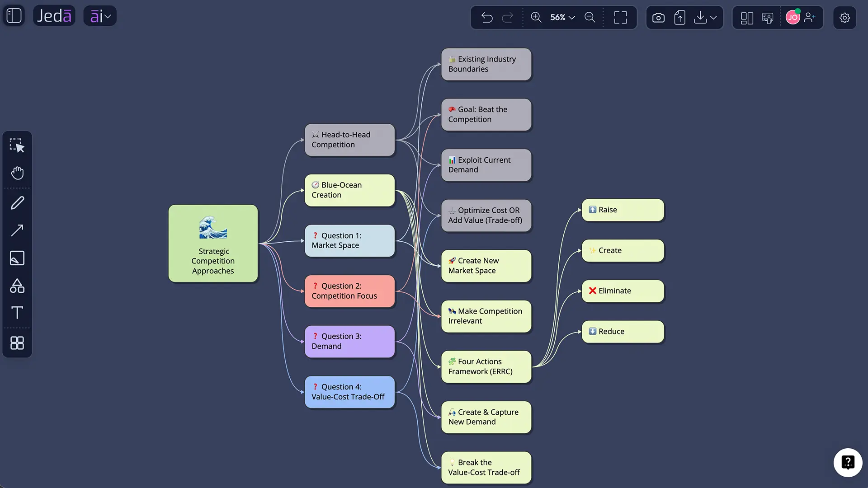This screenshot has height=488, width=868.
Task: Invite a collaborator with add-user icon
Action: pyautogui.click(x=810, y=18)
